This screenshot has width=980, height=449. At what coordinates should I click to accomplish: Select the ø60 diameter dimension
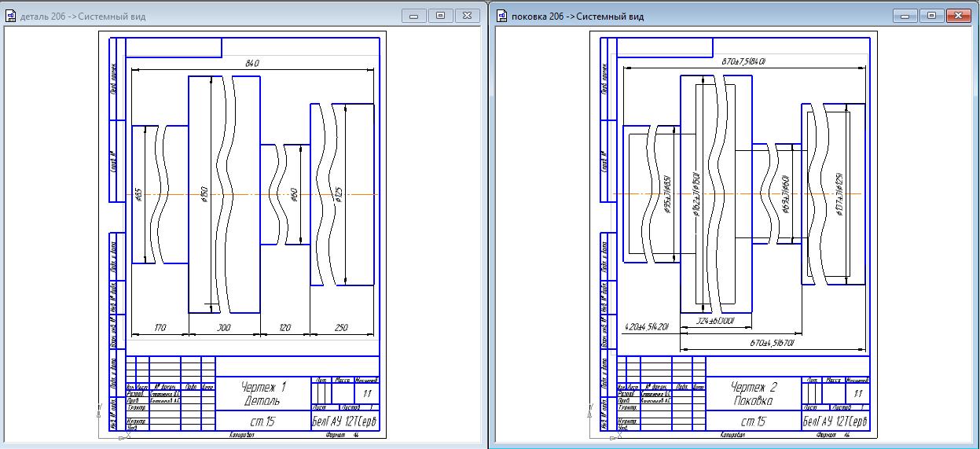click(x=294, y=194)
